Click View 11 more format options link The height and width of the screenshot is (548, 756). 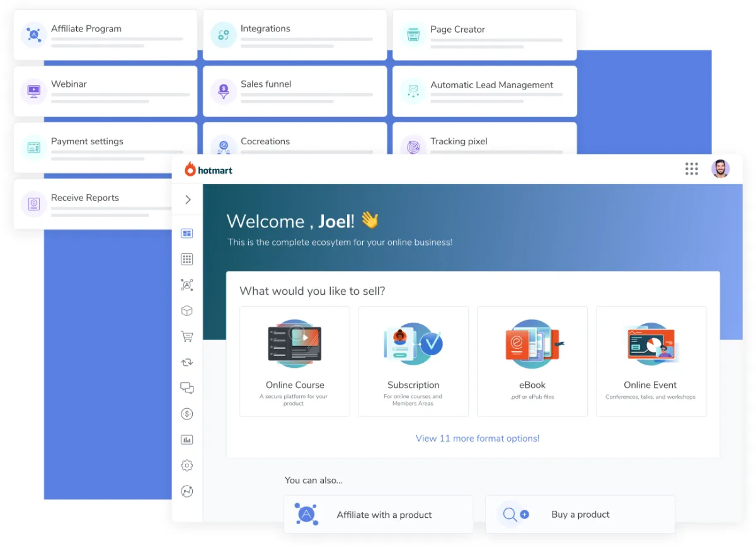tap(478, 438)
